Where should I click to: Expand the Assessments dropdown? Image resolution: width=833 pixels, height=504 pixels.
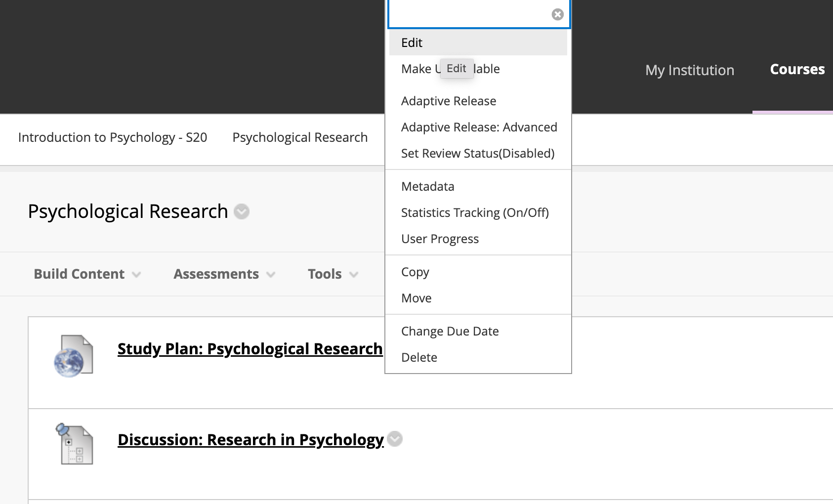tap(223, 274)
